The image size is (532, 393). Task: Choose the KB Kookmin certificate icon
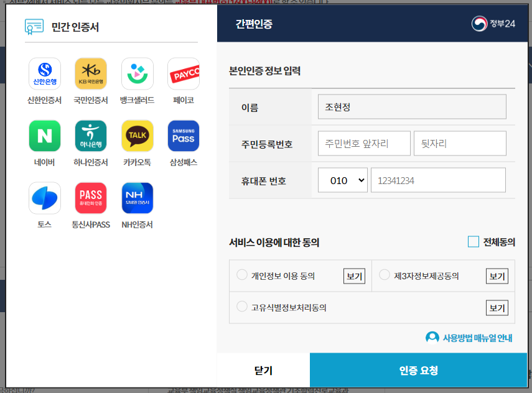click(91, 73)
